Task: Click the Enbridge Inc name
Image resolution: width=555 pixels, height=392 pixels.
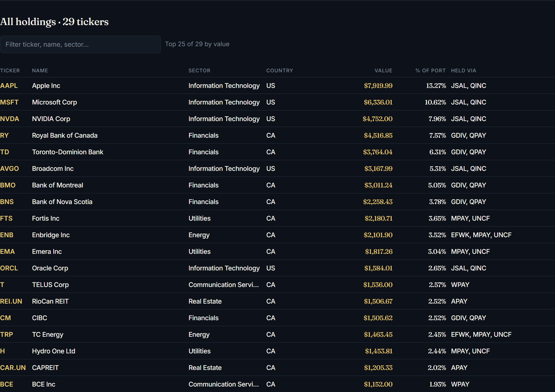Action: 51,235
